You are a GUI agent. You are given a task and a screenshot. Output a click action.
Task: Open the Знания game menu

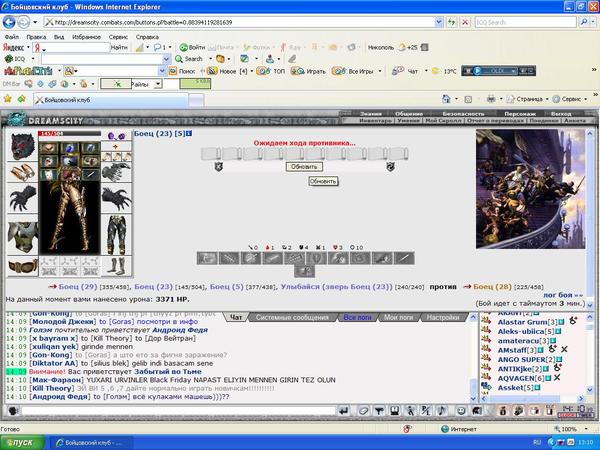pyautogui.click(x=370, y=114)
